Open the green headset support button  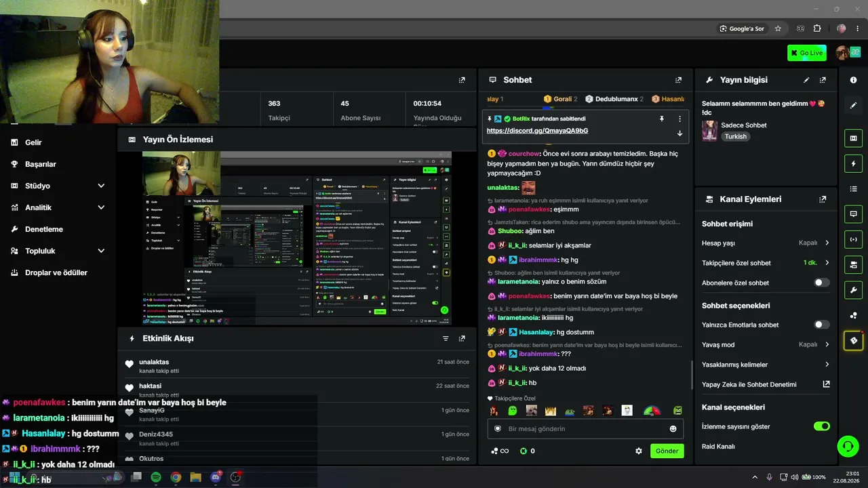848,446
